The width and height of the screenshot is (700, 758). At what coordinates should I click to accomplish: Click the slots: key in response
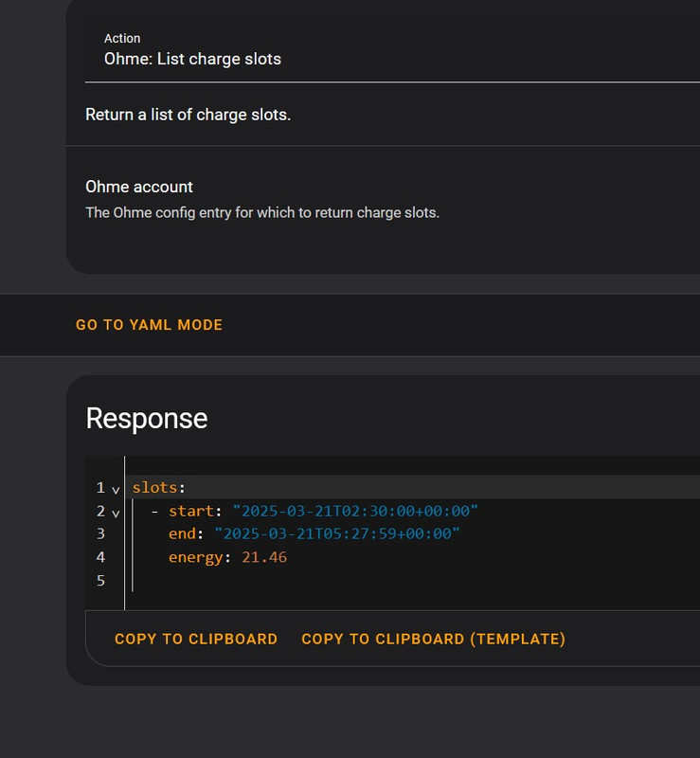158,487
